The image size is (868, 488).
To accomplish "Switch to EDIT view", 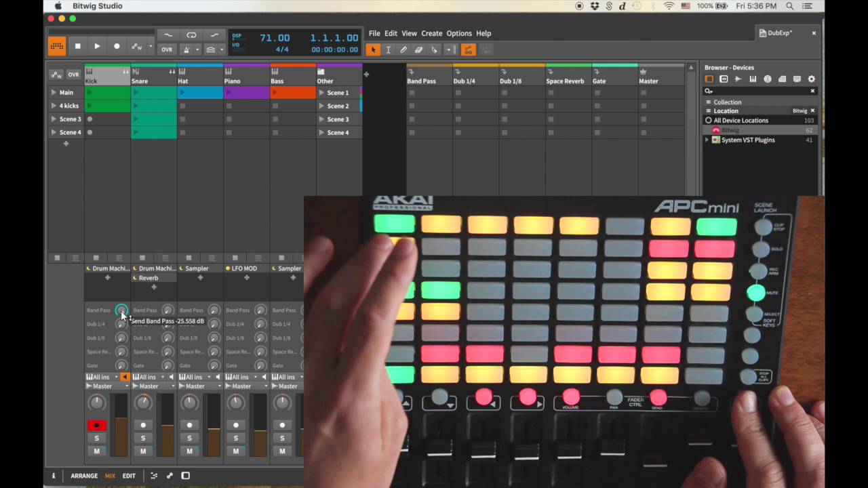I will tap(129, 476).
